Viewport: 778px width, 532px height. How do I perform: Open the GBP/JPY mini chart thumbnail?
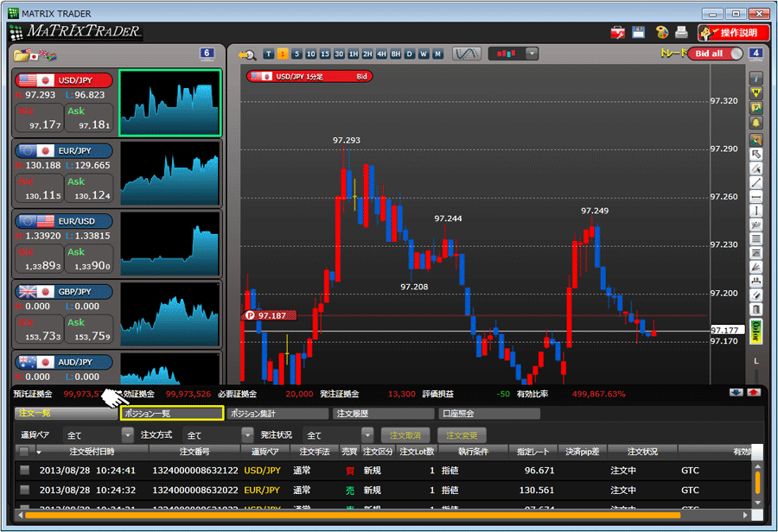coord(170,314)
